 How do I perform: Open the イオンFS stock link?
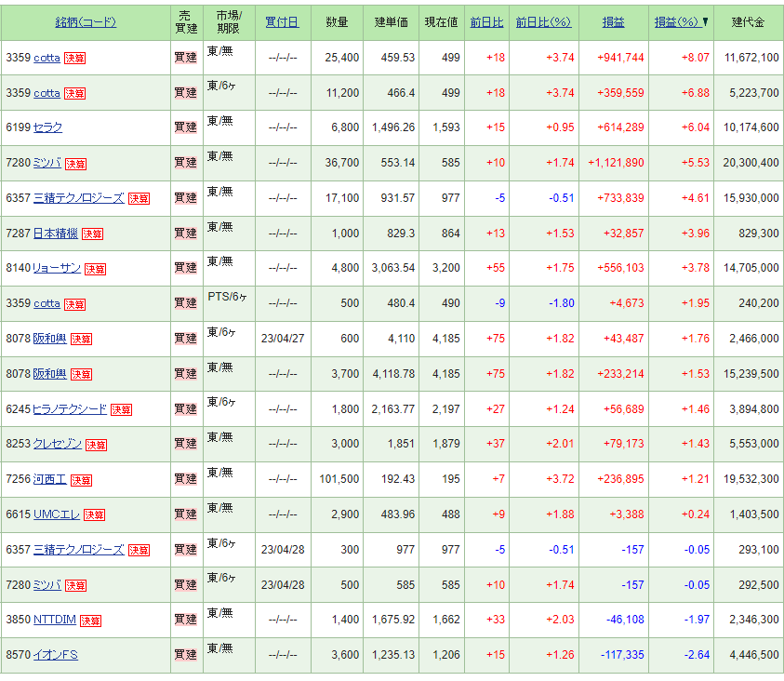tap(56, 655)
